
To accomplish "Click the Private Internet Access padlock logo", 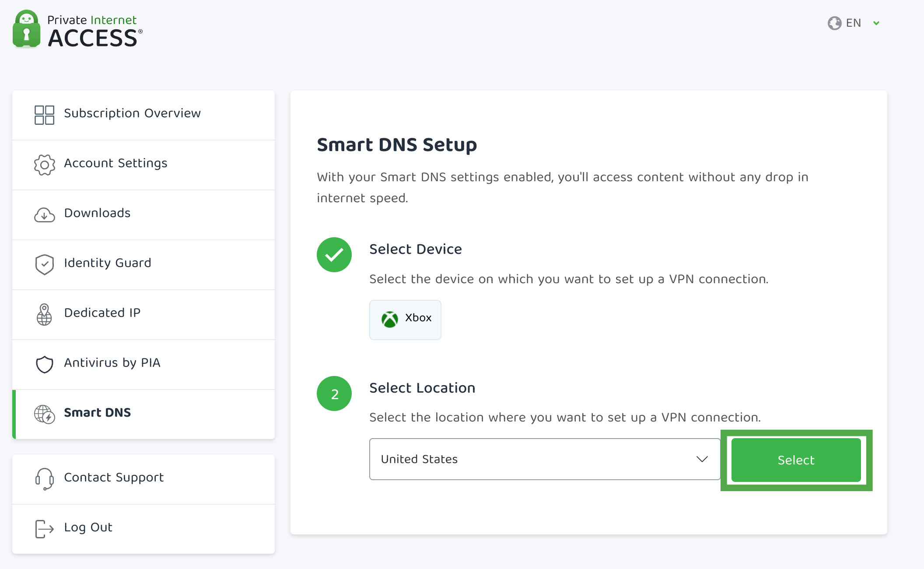I will 27,29.
